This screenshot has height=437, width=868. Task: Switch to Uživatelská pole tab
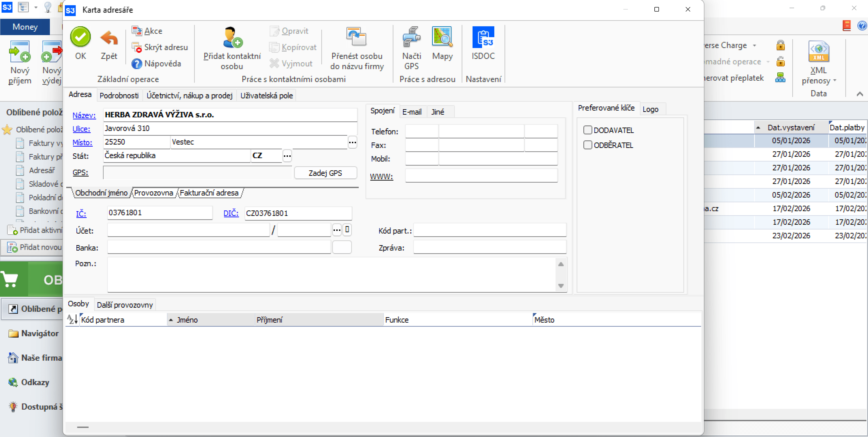pos(266,96)
